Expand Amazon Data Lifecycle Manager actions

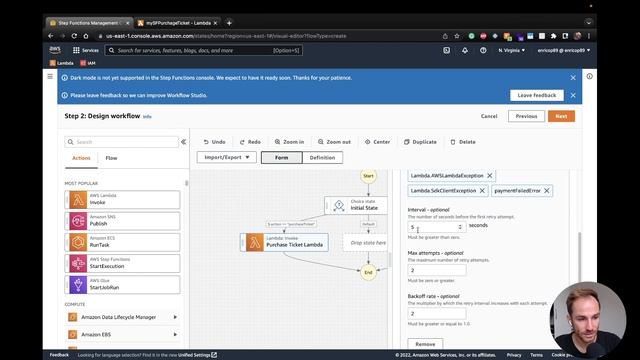[176, 317]
